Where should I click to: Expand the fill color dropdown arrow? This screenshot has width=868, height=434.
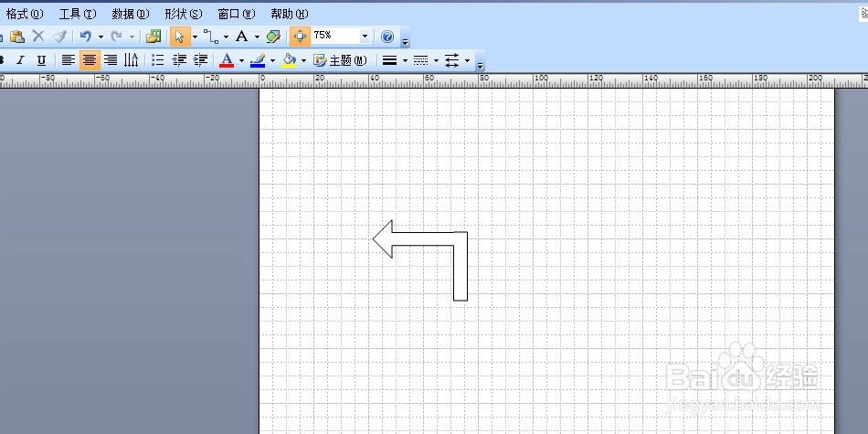[x=303, y=61]
